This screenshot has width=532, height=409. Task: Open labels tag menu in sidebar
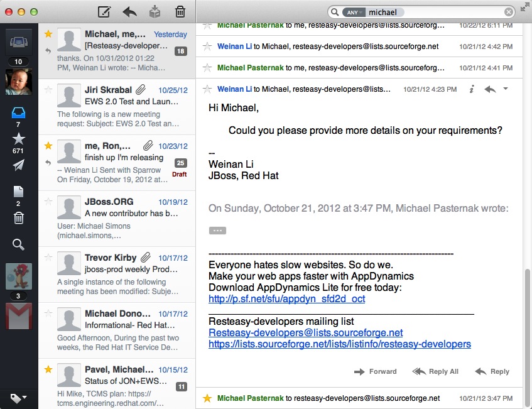coord(18,398)
